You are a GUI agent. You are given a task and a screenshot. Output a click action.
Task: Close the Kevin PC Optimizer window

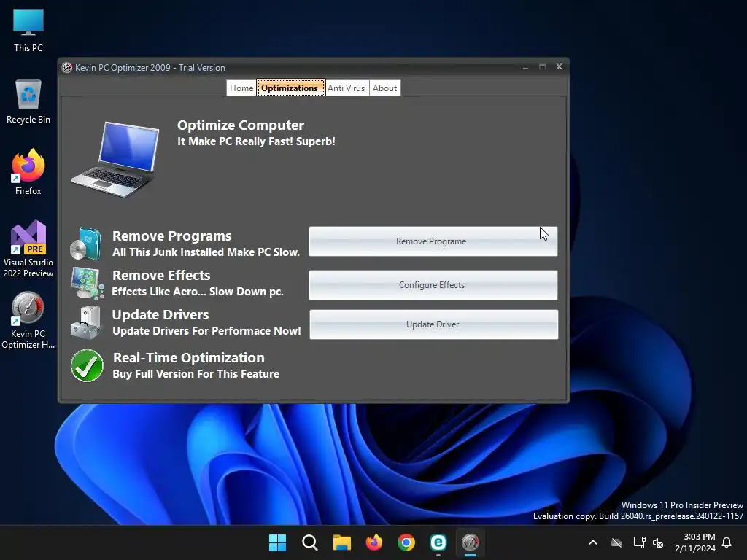(x=560, y=66)
